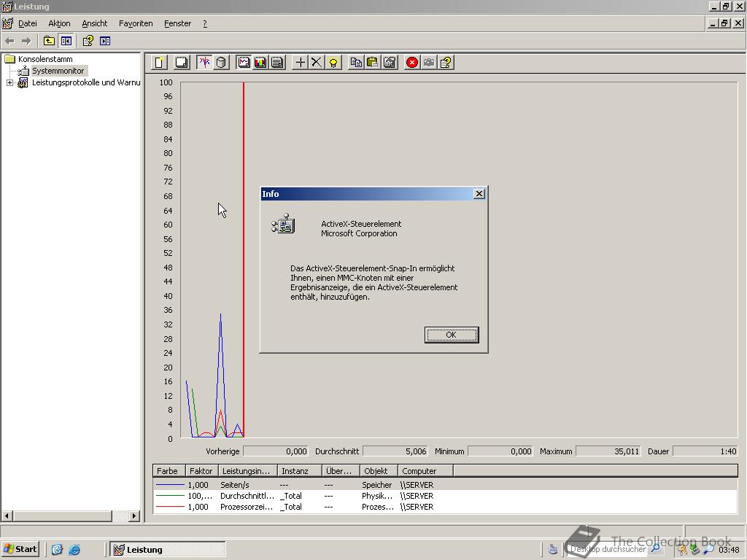Click the Durchschnitt value field 5,006

pyautogui.click(x=395, y=451)
